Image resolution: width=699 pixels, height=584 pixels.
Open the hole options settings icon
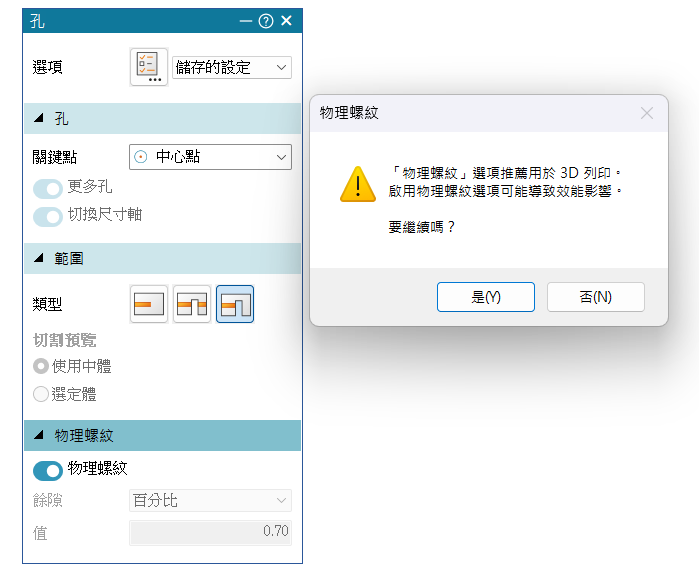coord(148,67)
